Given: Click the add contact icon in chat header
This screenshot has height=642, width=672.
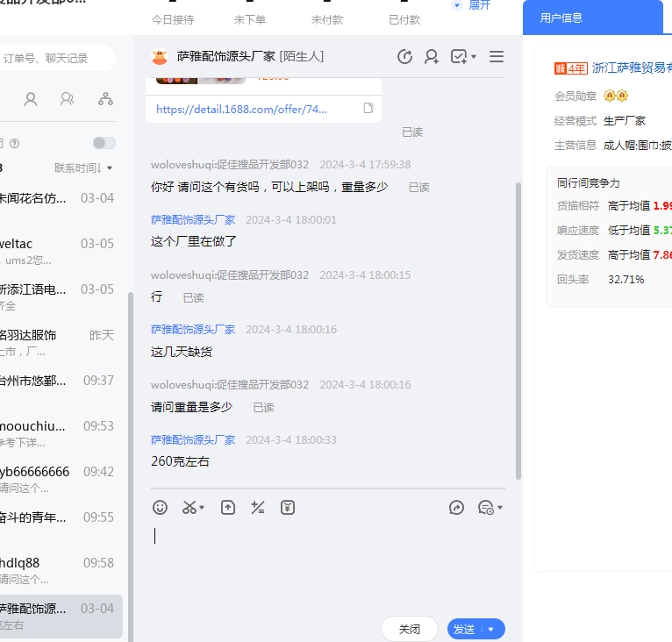Looking at the screenshot, I should 432,57.
